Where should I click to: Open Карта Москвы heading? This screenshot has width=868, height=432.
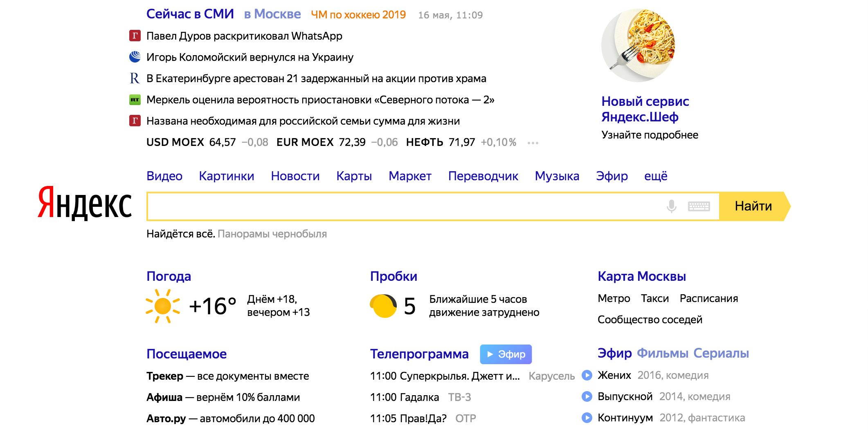[x=642, y=277]
